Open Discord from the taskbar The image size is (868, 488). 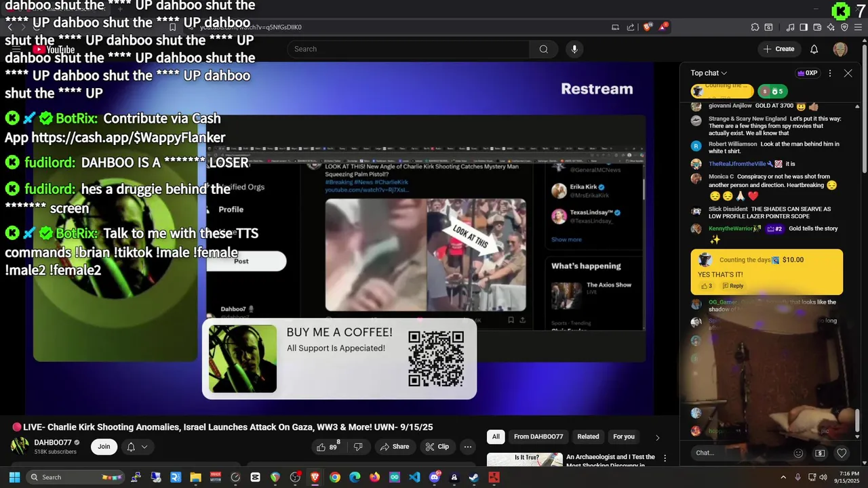[x=435, y=477]
